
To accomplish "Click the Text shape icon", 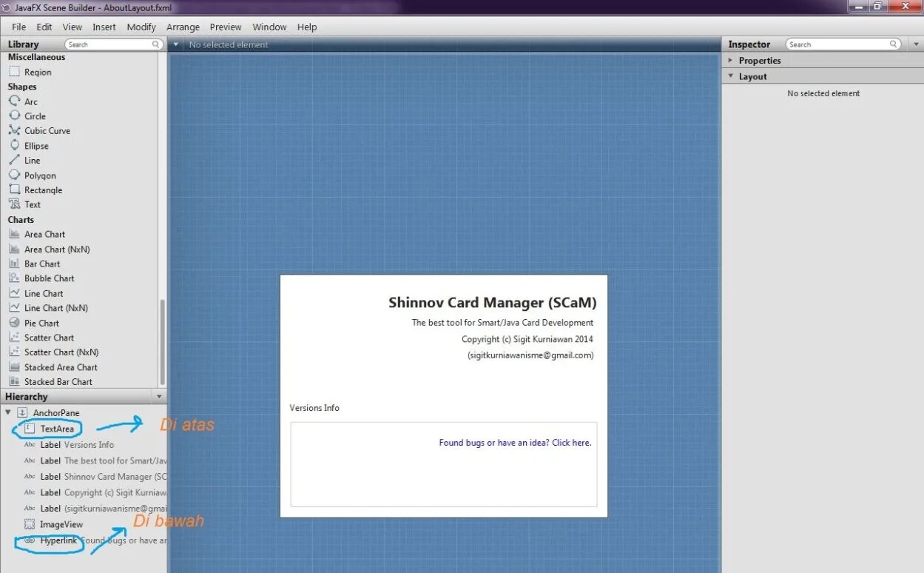I will click(x=14, y=204).
